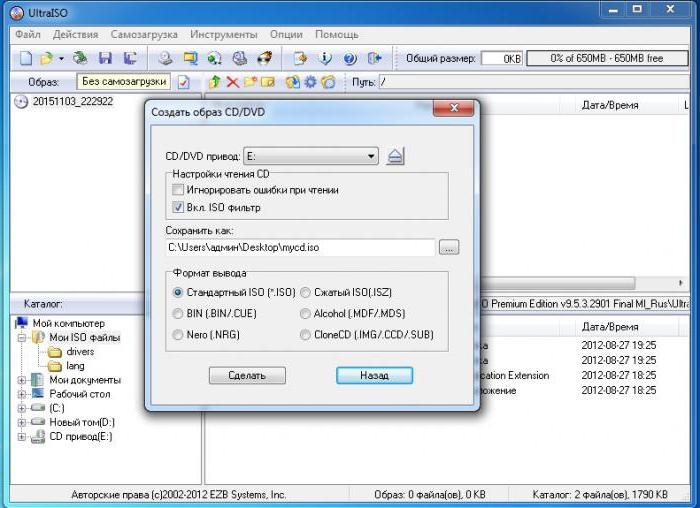The width and height of the screenshot is (700, 508).
Task: Uncheck the Вкл. ISO фильтр checkbox
Action: coord(178,207)
